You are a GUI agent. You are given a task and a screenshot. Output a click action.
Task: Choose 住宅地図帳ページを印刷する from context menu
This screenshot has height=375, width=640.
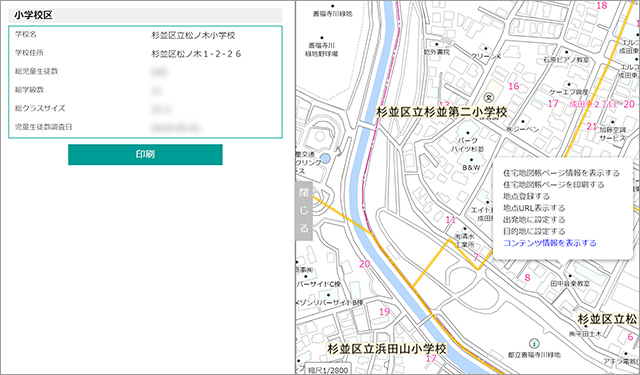(553, 185)
